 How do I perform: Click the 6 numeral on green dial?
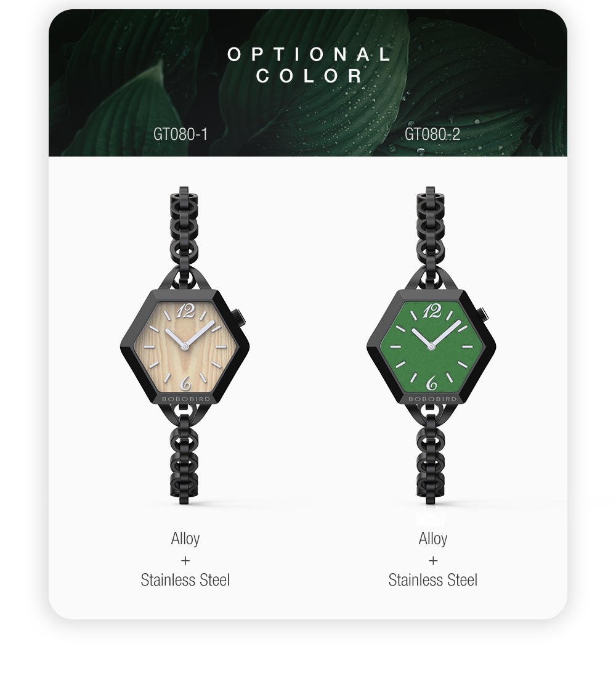pyautogui.click(x=431, y=383)
